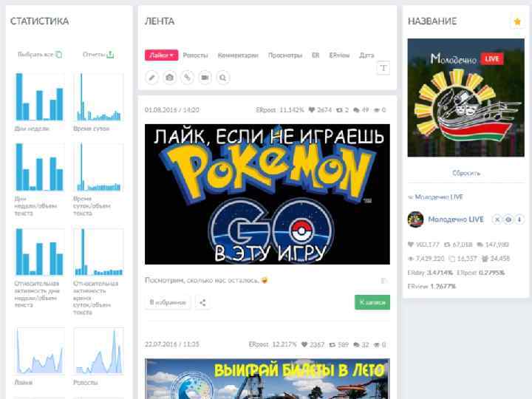Click group comments total 147,980
This screenshot has height=399, width=532.
point(493,245)
